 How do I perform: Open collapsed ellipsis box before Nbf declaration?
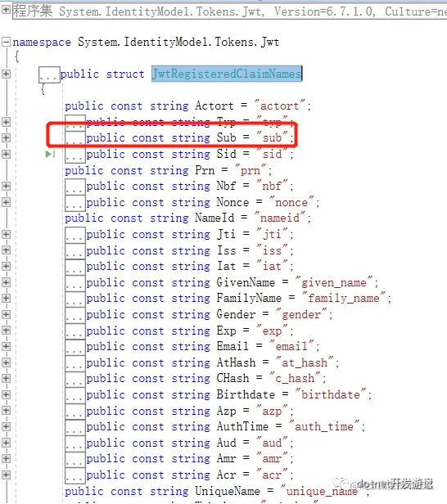(75, 187)
